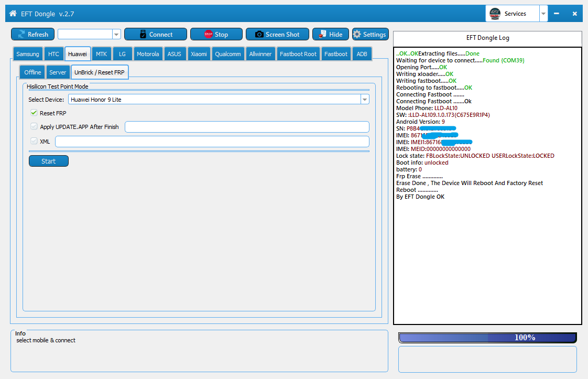588x379 pixels.
Task: Click the Refresh button
Action: click(x=32, y=34)
